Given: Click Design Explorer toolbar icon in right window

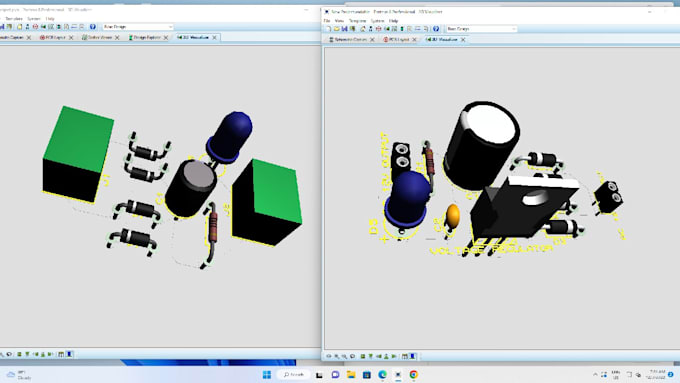Looking at the screenshot, I should [x=402, y=29].
